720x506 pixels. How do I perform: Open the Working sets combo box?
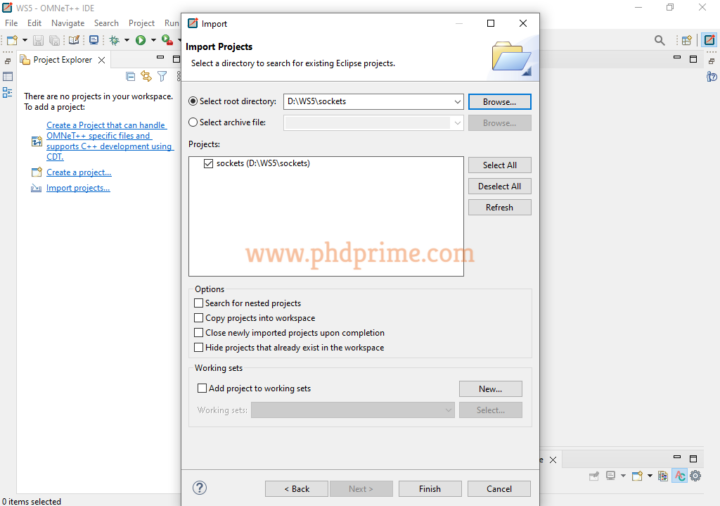(x=353, y=410)
